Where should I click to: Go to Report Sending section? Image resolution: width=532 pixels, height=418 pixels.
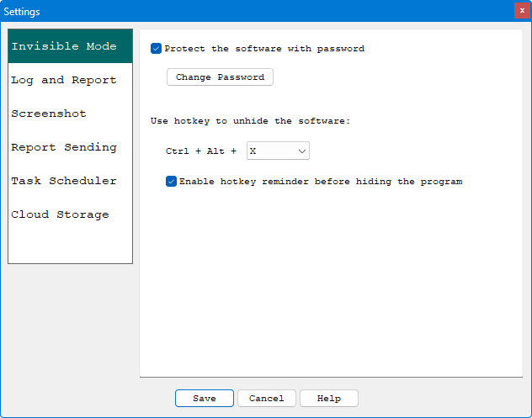(x=70, y=147)
